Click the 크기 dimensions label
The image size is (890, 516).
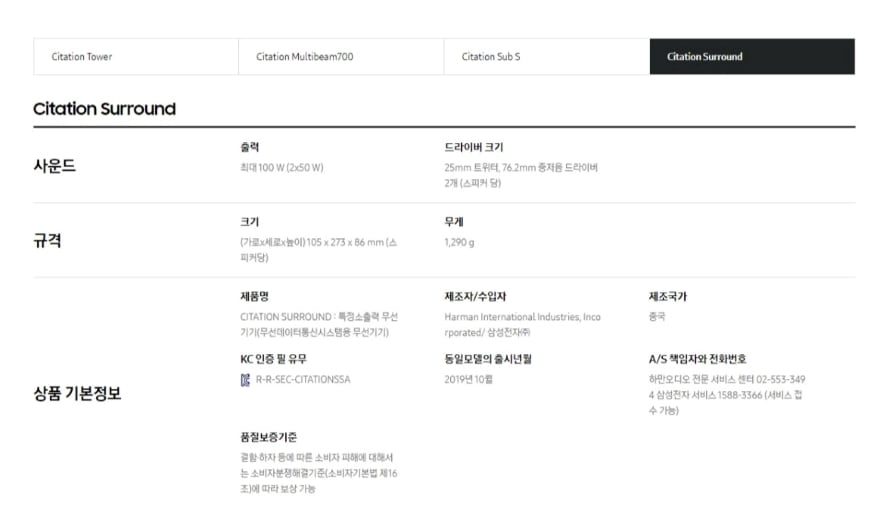tap(250, 222)
